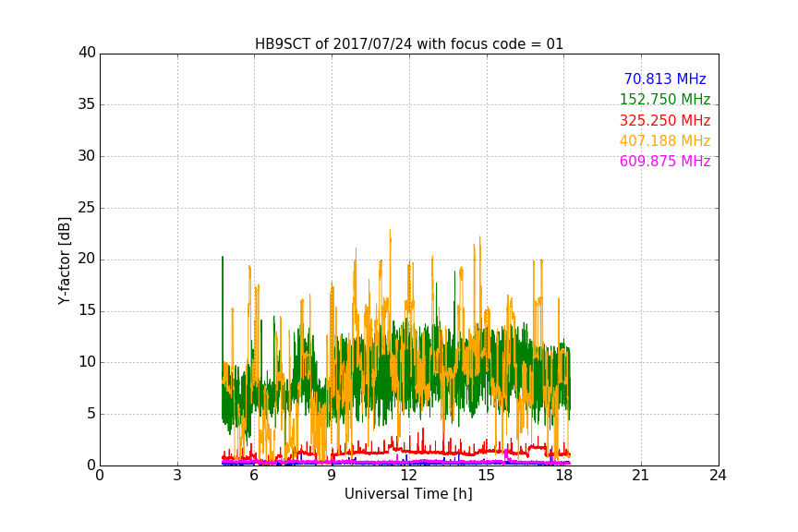
Task: Select the 70.813 MHz legend label
Action: [665, 79]
